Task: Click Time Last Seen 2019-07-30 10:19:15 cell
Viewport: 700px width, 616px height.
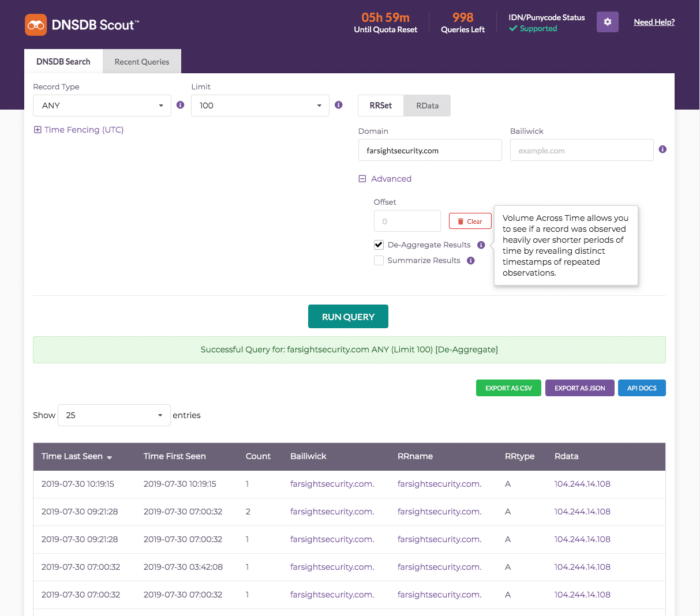Action: 78,484
